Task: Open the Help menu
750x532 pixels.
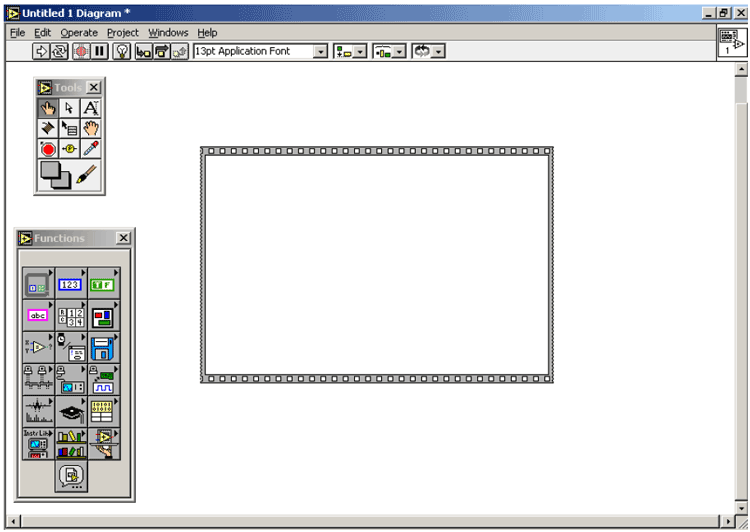Action: coord(207,33)
